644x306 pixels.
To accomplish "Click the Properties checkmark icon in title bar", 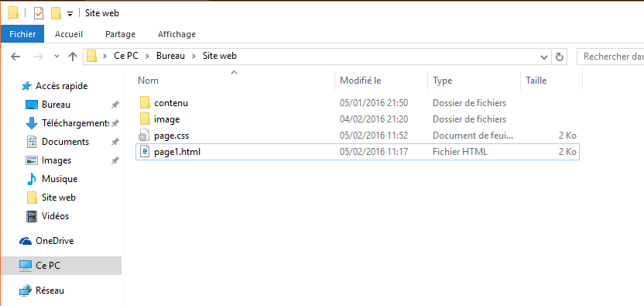I will (x=39, y=13).
